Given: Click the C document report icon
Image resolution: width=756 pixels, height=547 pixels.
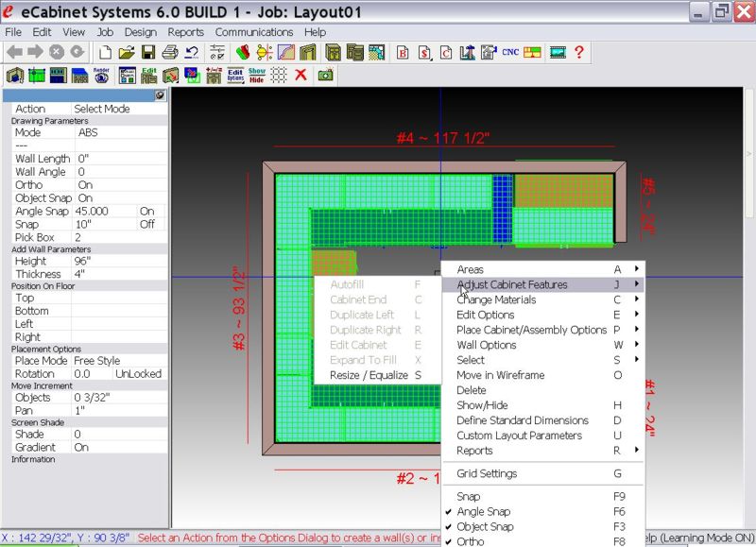Looking at the screenshot, I should pos(446,52).
